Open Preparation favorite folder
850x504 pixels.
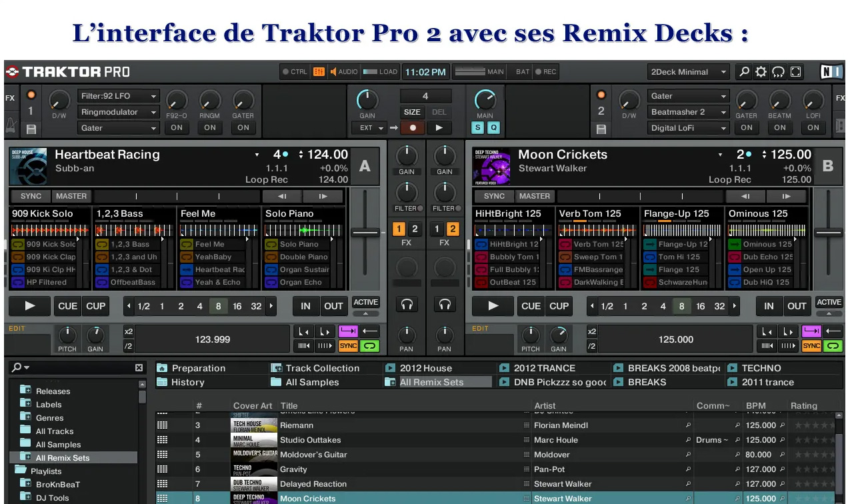[x=192, y=368]
